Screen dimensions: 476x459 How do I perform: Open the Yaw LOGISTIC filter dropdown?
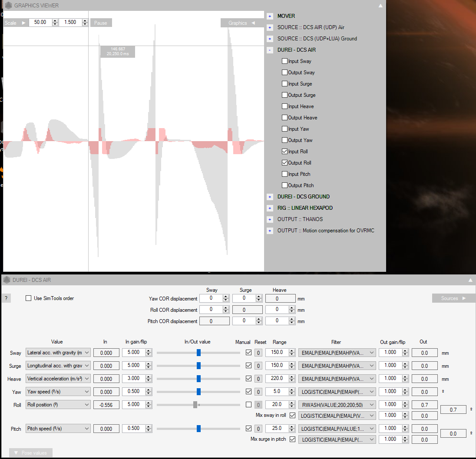pyautogui.click(x=337, y=392)
